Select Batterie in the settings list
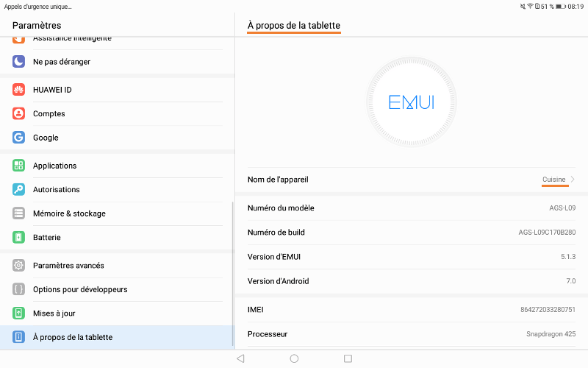 118,237
